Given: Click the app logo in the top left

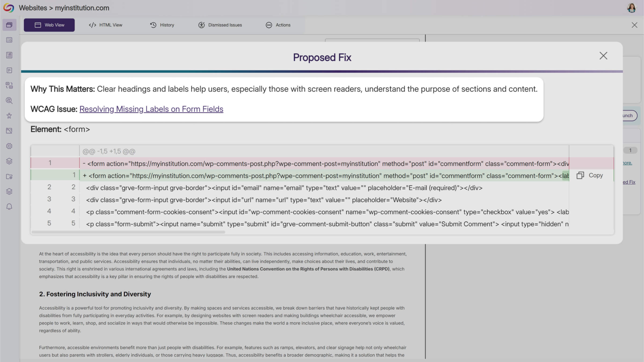Looking at the screenshot, I should click(9, 8).
